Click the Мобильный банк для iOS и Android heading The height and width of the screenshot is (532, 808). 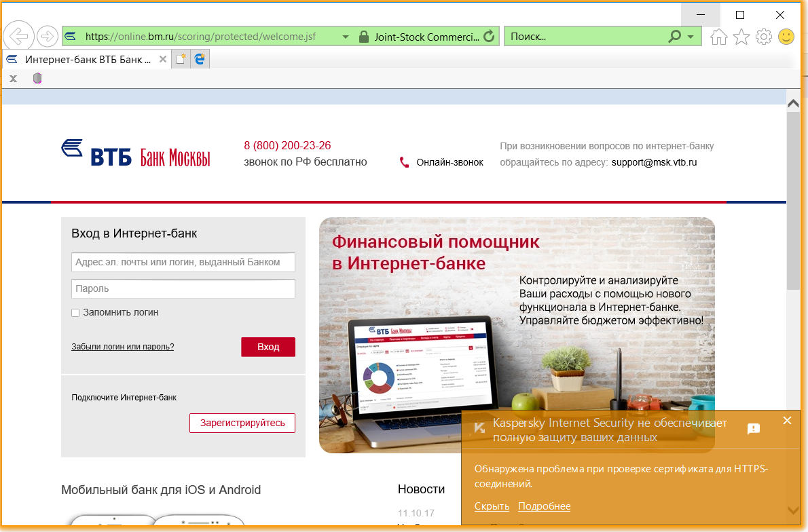(161, 490)
